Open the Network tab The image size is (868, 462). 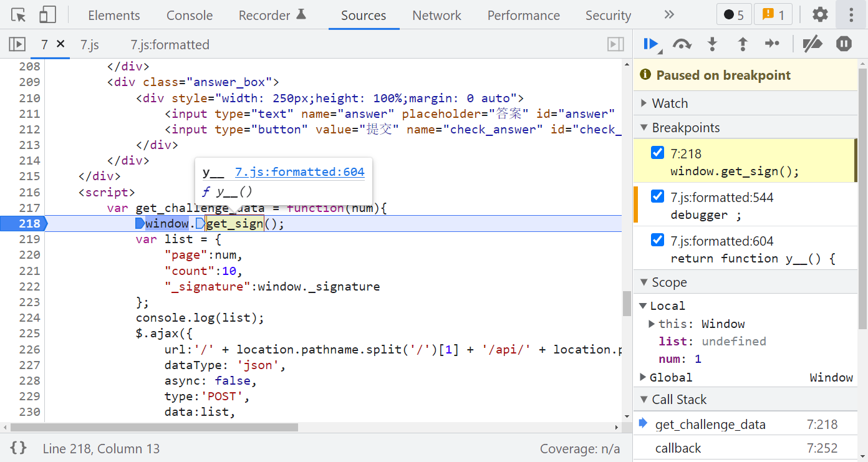tap(436, 16)
